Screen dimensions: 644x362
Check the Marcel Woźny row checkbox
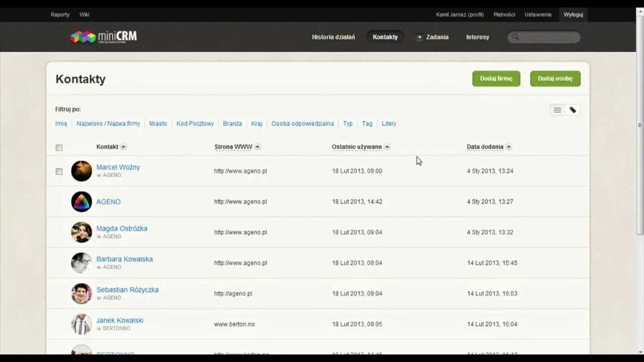pyautogui.click(x=59, y=171)
